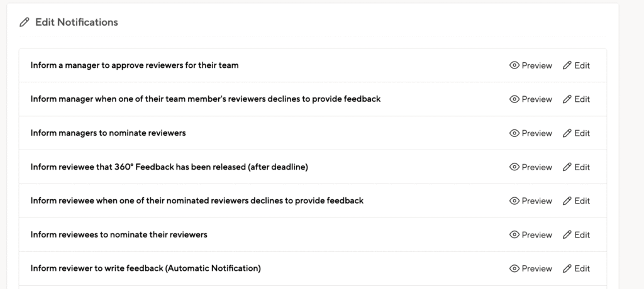Screen dimensions: 644x289
Task: Click the pencil icon beside Edit Notifications heading
Action: point(25,22)
